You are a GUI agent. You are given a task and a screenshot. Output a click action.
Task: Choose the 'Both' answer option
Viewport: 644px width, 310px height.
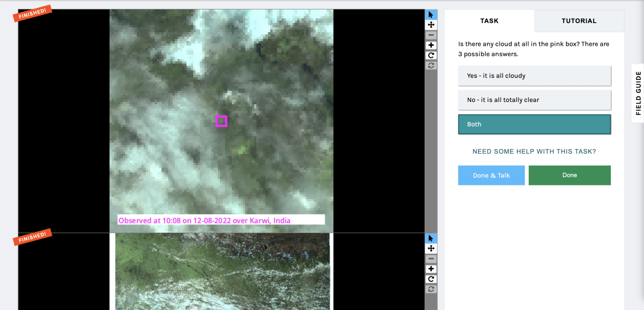tap(534, 124)
